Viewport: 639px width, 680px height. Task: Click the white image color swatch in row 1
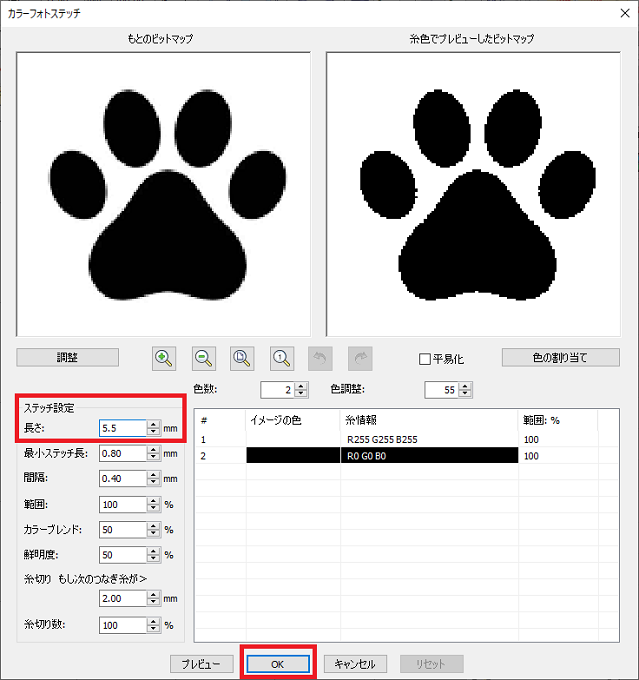pyautogui.click(x=293, y=439)
